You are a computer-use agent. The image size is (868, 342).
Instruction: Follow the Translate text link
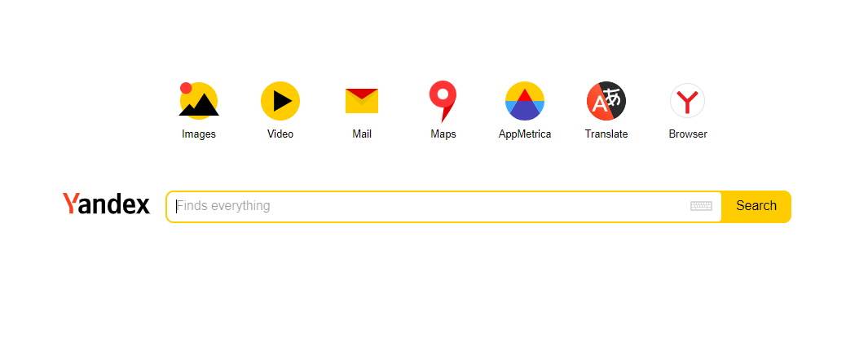point(606,134)
